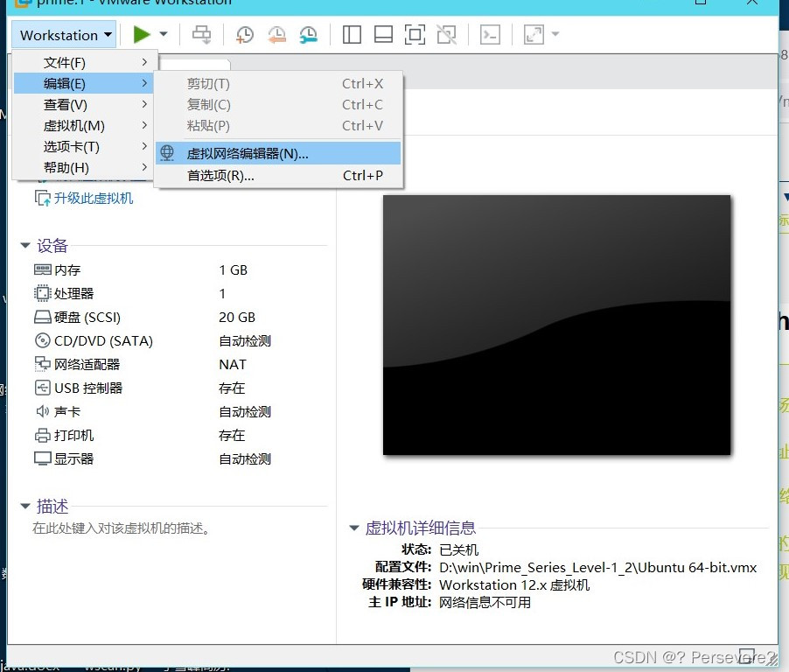Choose 虚拟网络编辑器(N)... from the Edit submenu
The width and height of the screenshot is (789, 672).
(x=278, y=153)
